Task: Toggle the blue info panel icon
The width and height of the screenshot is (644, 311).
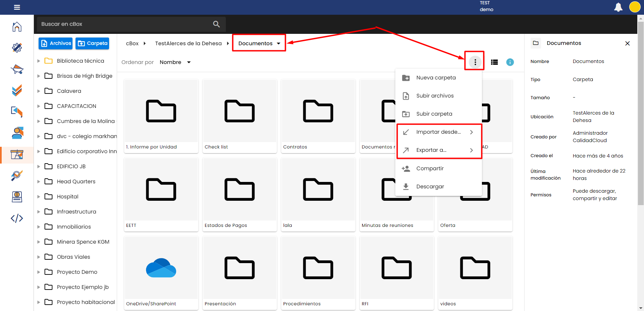Action: pyautogui.click(x=510, y=62)
